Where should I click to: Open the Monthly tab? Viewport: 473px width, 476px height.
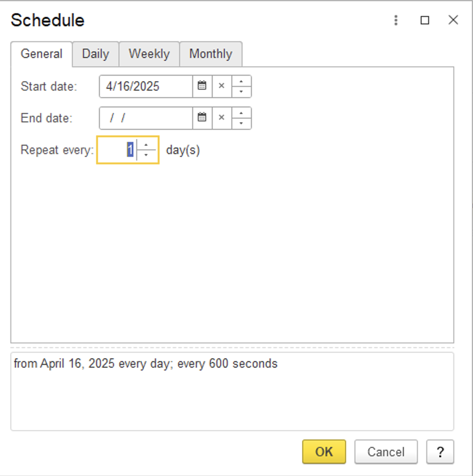(210, 54)
